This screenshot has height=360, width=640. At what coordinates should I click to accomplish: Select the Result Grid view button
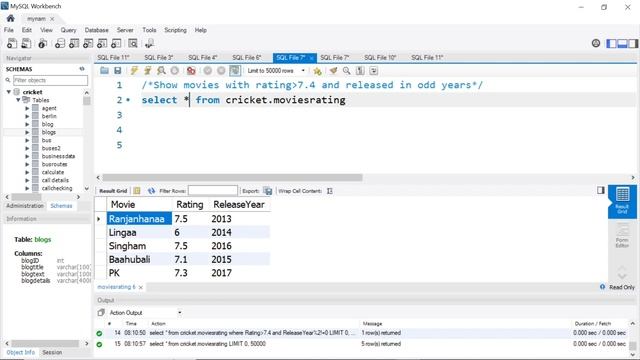pyautogui.click(x=622, y=202)
